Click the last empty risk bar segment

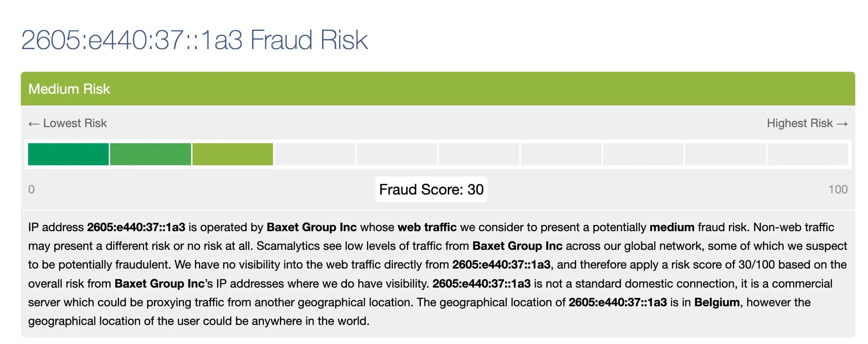tap(807, 154)
